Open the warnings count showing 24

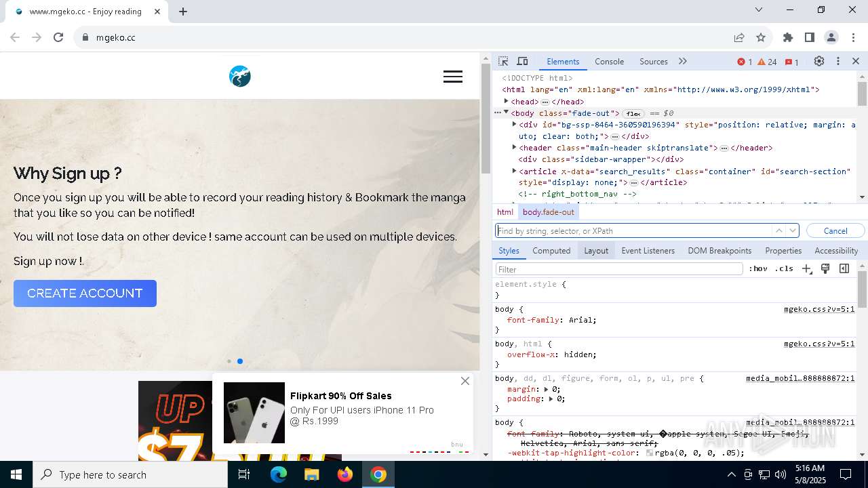coord(767,62)
